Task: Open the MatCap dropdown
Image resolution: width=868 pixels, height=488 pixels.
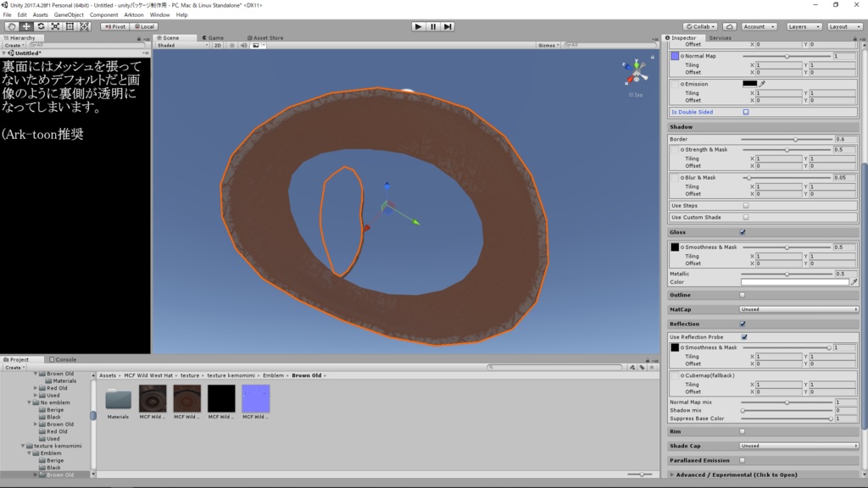Action: click(x=798, y=309)
